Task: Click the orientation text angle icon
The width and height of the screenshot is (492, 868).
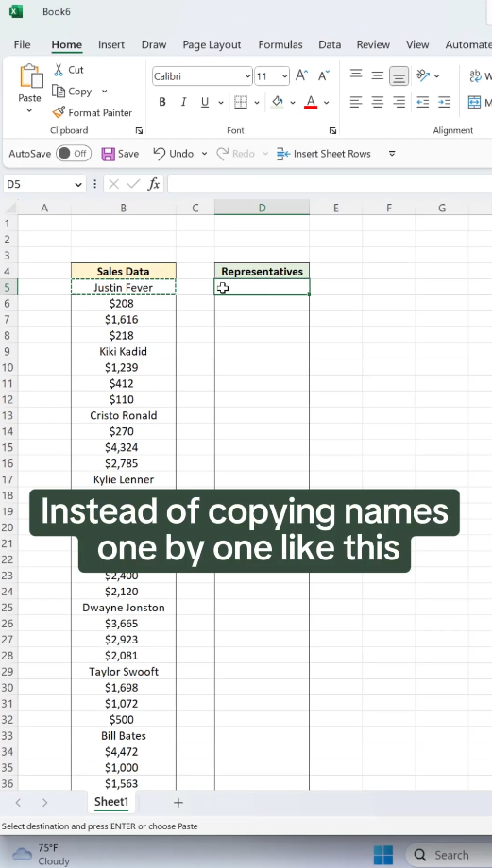Action: point(424,75)
